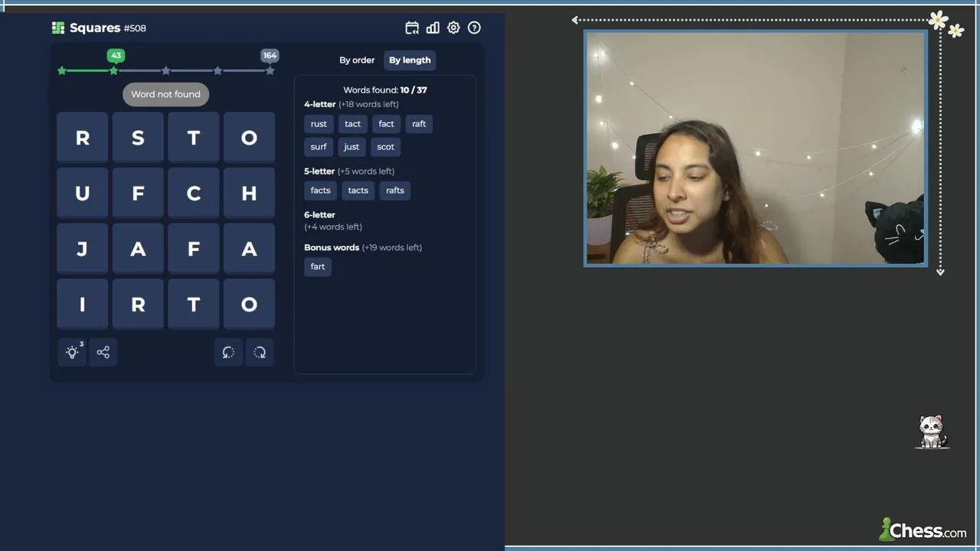Viewport: 980px width, 551px height.
Task: Select the A tile next to J
Action: (x=138, y=249)
